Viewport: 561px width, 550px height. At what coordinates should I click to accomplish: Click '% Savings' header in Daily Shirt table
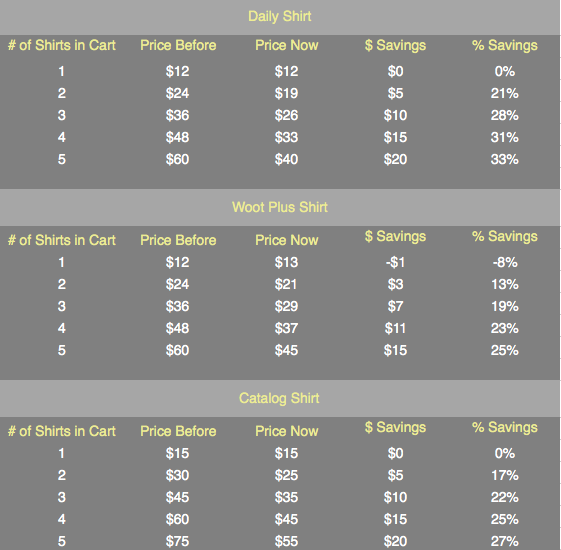(x=504, y=45)
